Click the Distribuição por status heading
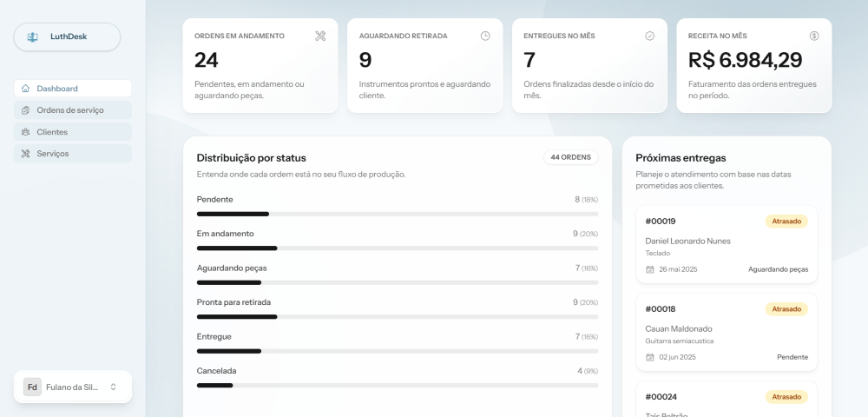Screen dimensions: 868x417 click(252, 158)
